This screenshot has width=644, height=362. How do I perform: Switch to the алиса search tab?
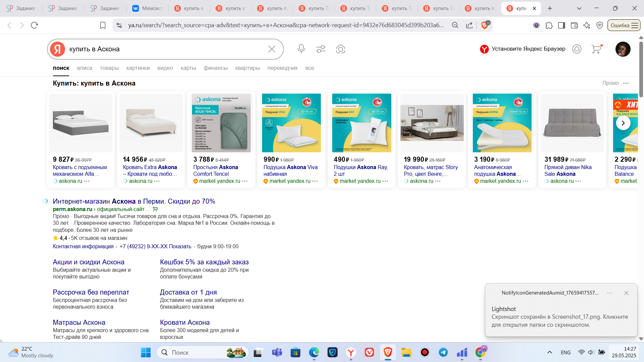(x=85, y=68)
